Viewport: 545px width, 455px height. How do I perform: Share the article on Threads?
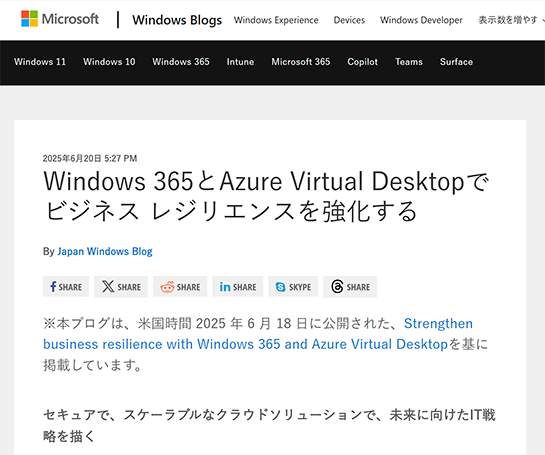point(350,287)
